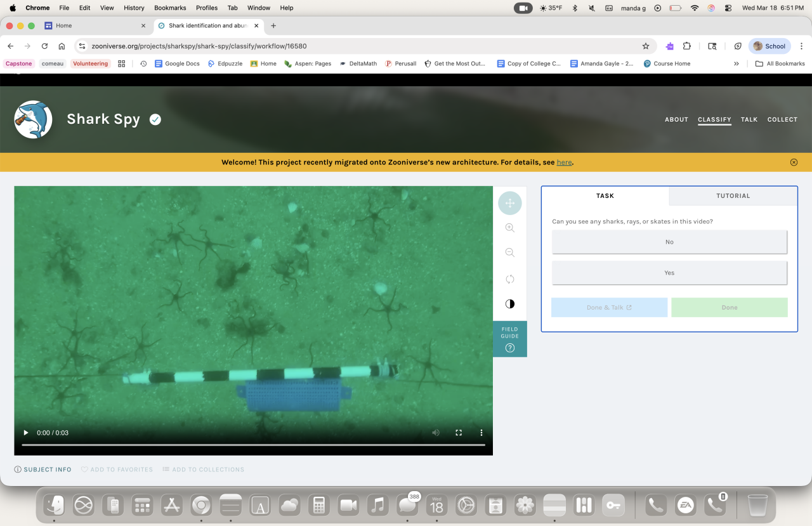
Task: Invert the subject colors
Action: tap(510, 304)
